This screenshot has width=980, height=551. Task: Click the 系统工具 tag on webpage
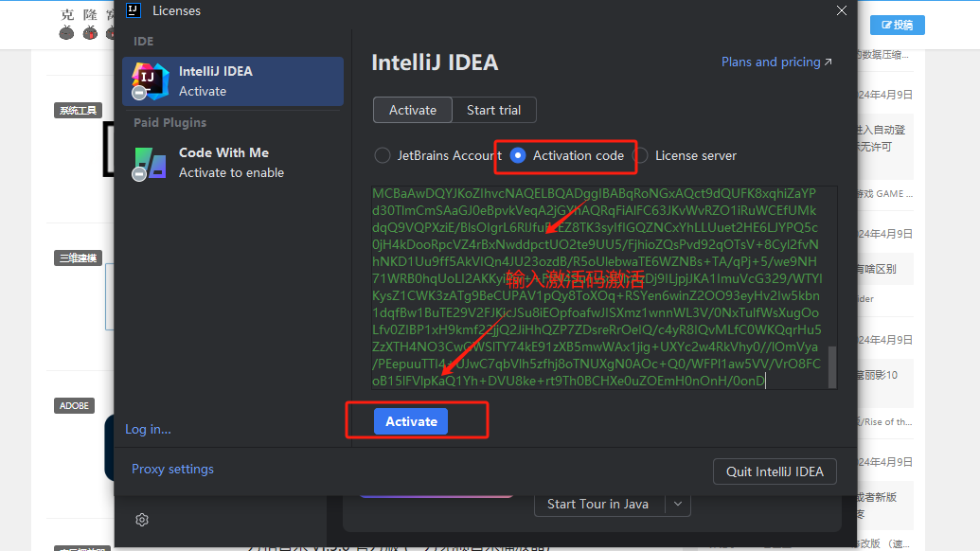pyautogui.click(x=78, y=111)
